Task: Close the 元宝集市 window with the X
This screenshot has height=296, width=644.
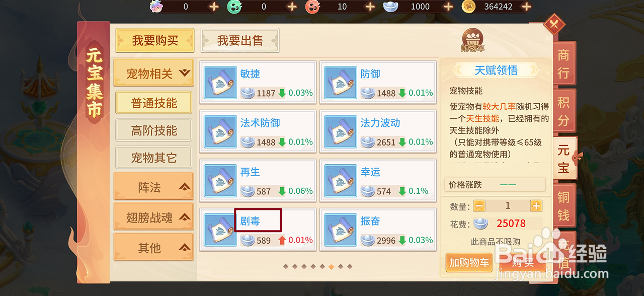Action: (554, 25)
